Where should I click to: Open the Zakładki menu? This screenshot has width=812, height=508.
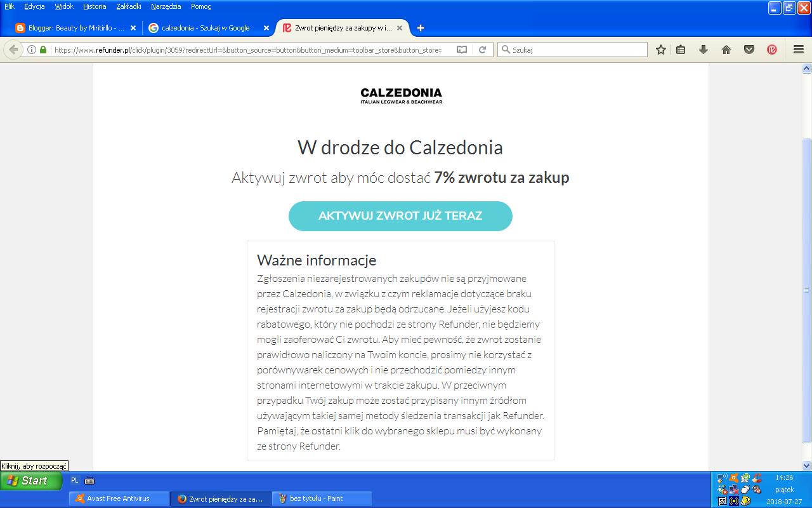coord(129,6)
